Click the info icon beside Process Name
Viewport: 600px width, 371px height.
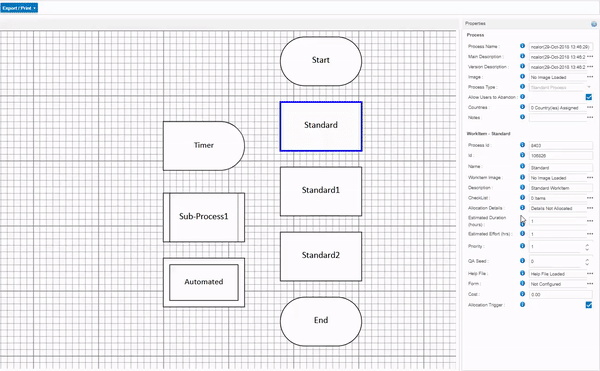tap(522, 46)
